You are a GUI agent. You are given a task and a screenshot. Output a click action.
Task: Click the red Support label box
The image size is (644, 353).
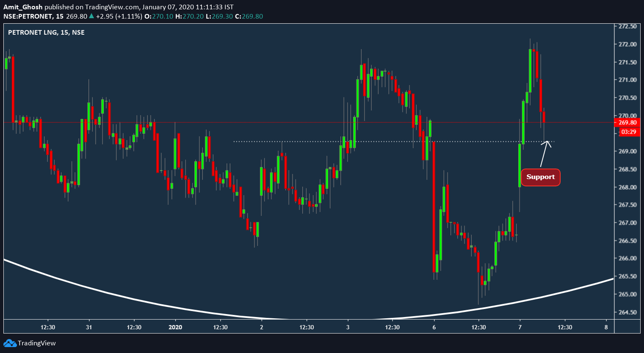pyautogui.click(x=540, y=177)
